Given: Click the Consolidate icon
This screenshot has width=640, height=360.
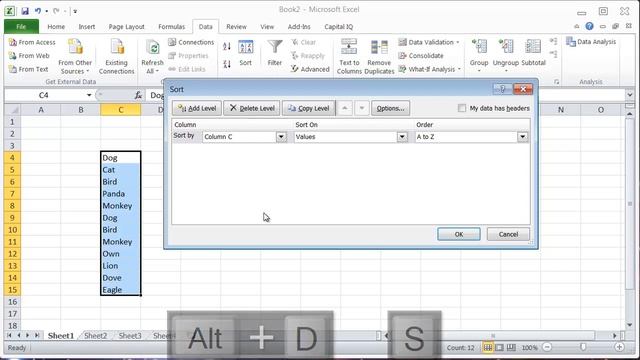Looking at the screenshot, I should tap(402, 56).
